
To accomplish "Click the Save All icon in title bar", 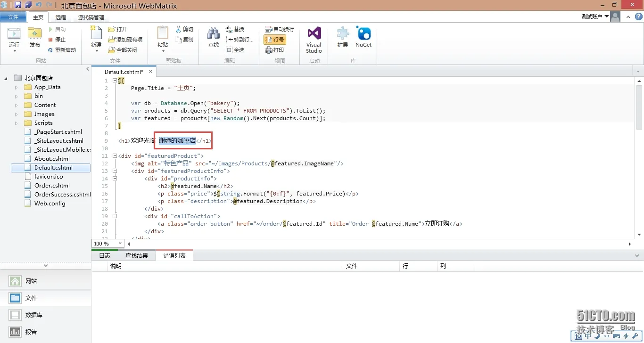I will pyautogui.click(x=28, y=5).
